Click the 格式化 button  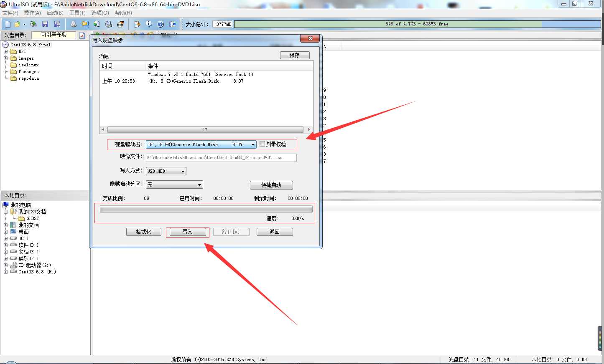pos(144,232)
